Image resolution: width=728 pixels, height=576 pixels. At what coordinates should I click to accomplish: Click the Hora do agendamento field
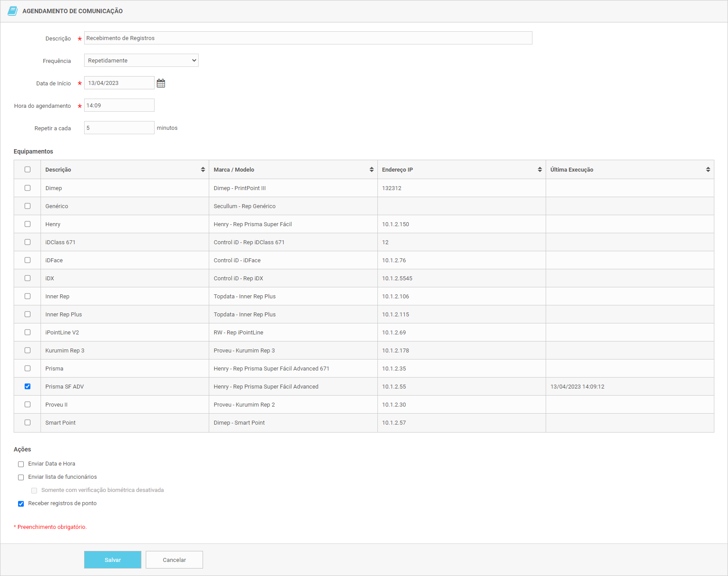click(119, 105)
